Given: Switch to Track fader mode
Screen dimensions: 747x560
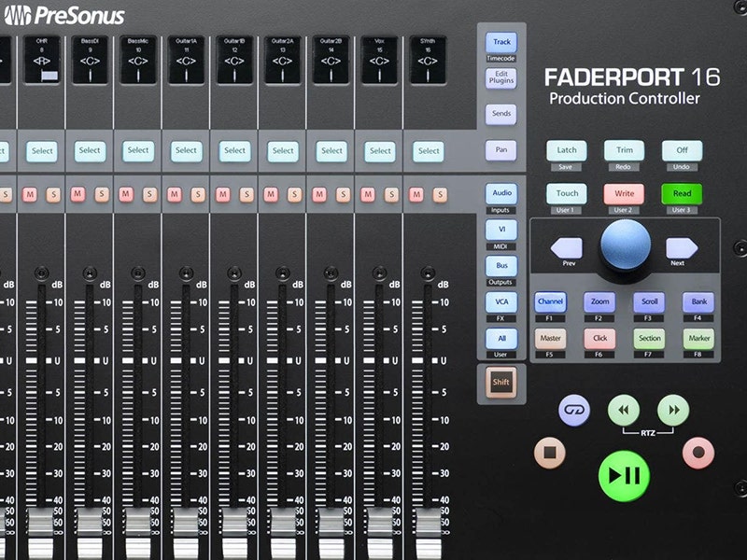Looking at the screenshot, I should click(x=501, y=42).
